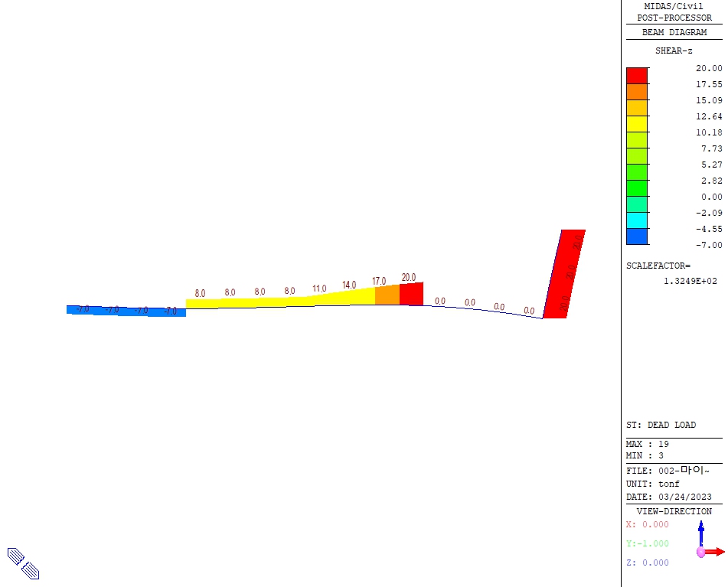Click the legend value 10.18
Screen dimensions: 728x587
[x=709, y=132]
